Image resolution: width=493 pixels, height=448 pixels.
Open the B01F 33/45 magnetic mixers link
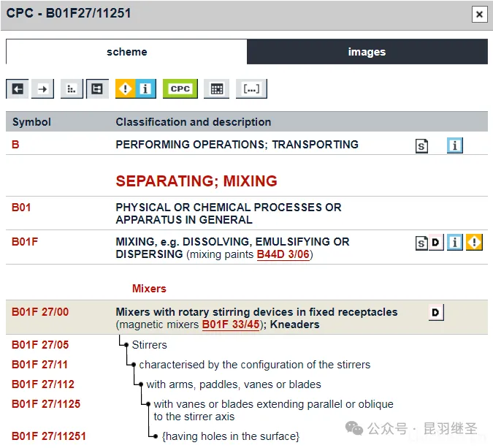(230, 324)
